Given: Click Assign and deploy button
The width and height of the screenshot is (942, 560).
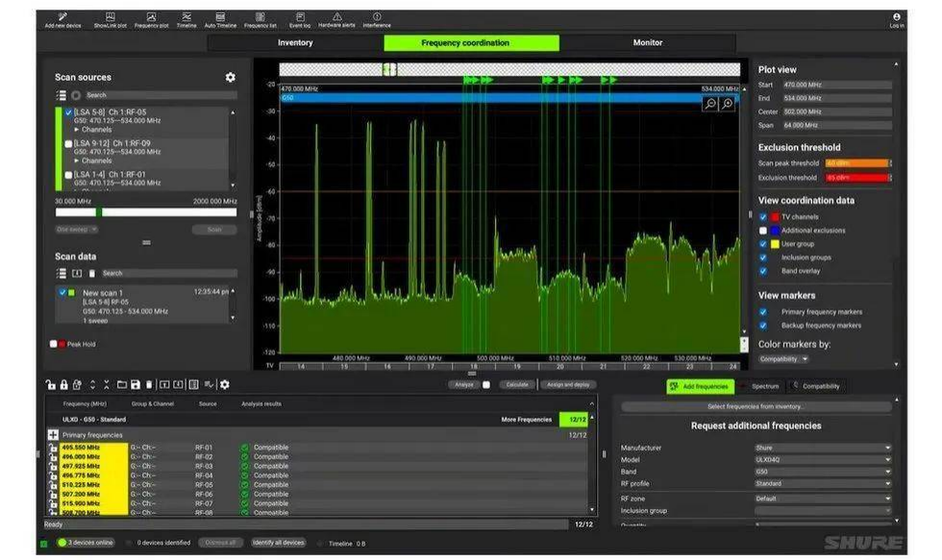Looking at the screenshot, I should [568, 385].
